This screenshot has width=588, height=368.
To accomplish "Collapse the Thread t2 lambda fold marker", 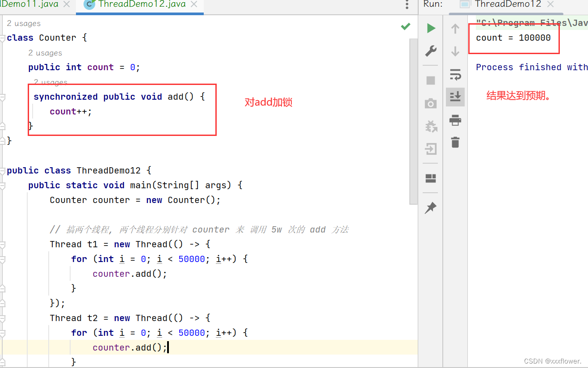I will pyautogui.click(x=3, y=318).
